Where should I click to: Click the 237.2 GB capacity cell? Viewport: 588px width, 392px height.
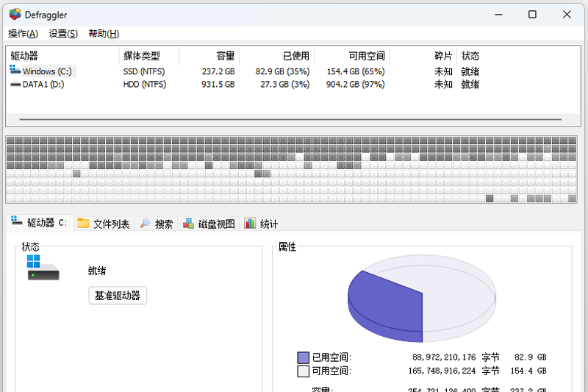coord(218,71)
